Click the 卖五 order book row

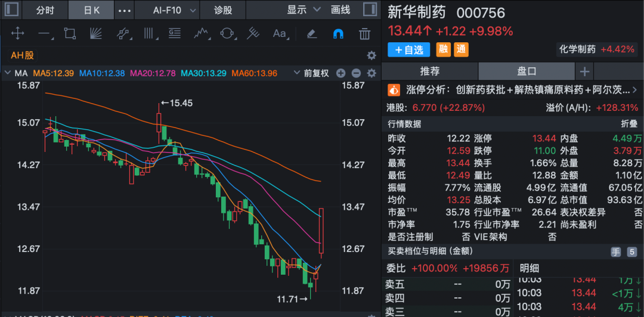[x=447, y=284]
